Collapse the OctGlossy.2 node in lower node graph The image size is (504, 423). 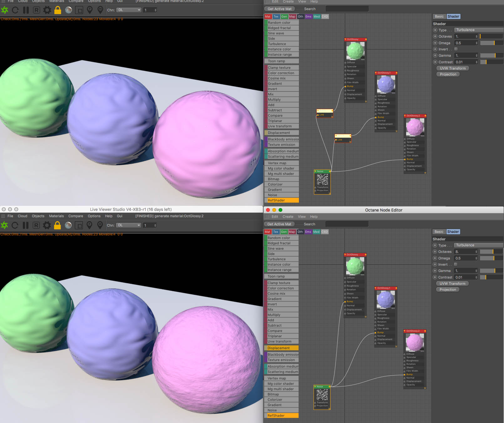[405, 331]
